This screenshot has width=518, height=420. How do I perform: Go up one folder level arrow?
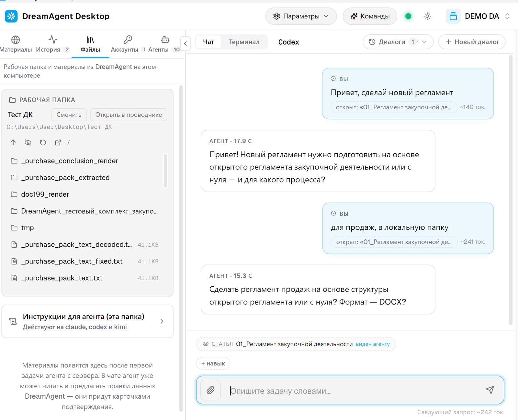pyautogui.click(x=13, y=142)
